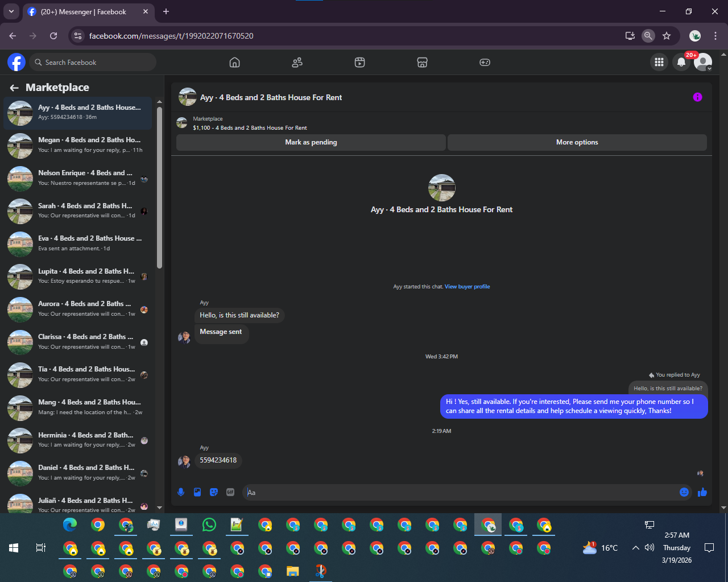
Task: Select the Mang conversation
Action: (x=78, y=407)
